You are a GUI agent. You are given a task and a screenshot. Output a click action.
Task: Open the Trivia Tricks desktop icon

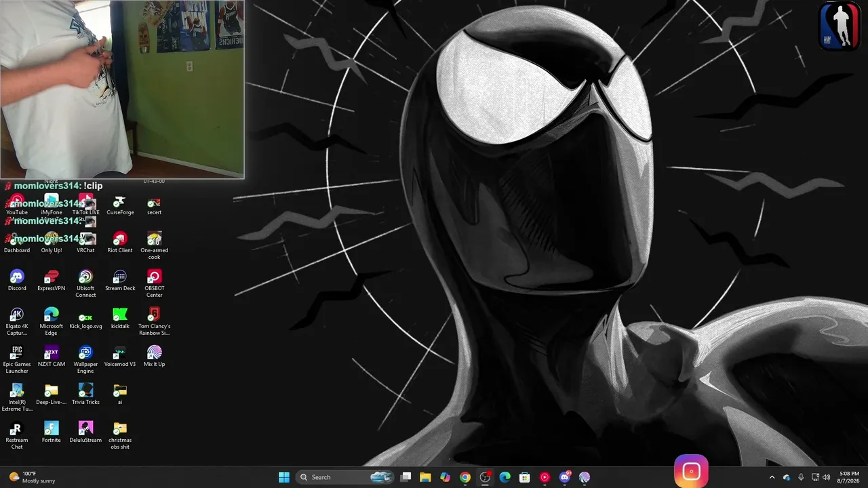click(x=85, y=395)
